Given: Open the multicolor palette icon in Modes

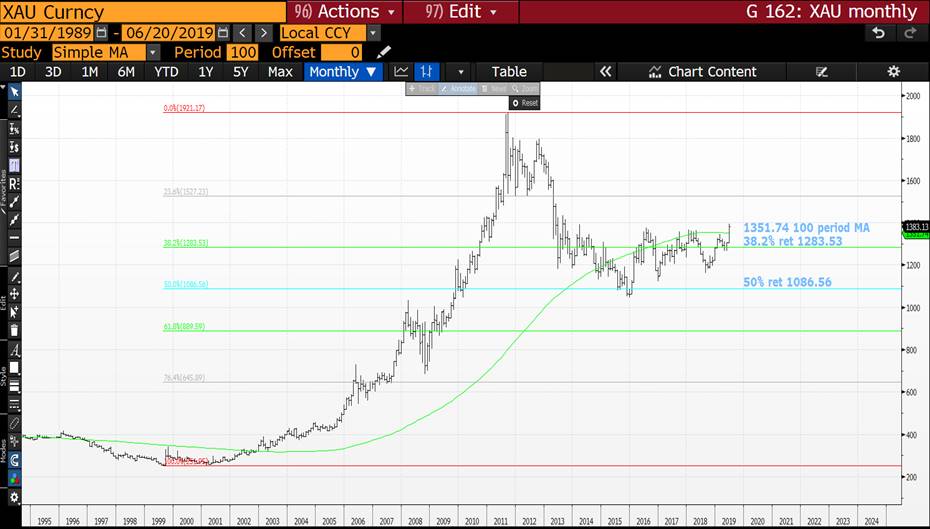Looking at the screenshot, I should (14, 479).
